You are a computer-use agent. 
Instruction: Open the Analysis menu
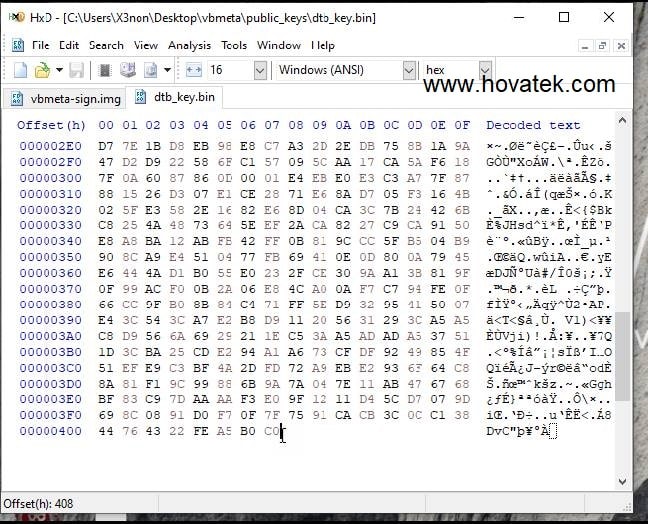[x=189, y=45]
